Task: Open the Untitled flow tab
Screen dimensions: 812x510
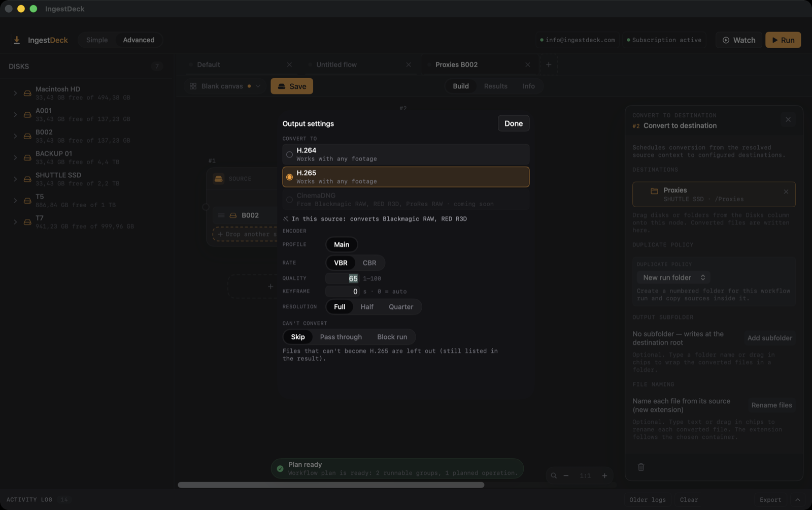Action: pos(336,65)
